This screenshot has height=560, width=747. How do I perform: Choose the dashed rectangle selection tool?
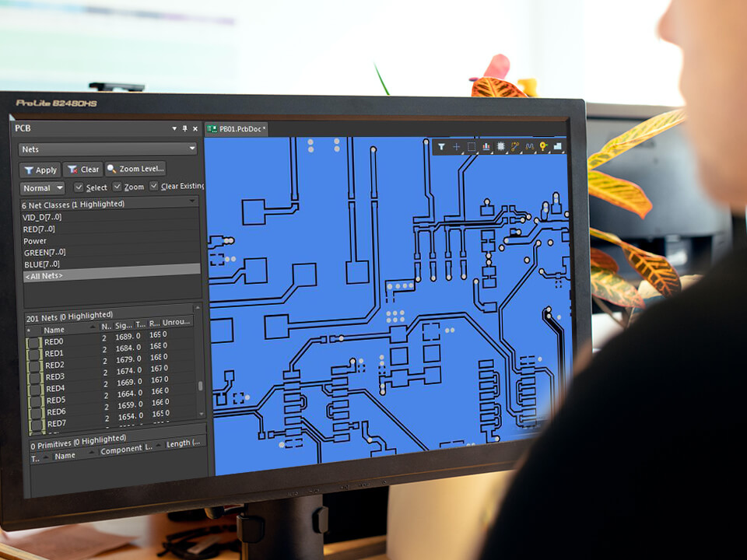(471, 146)
